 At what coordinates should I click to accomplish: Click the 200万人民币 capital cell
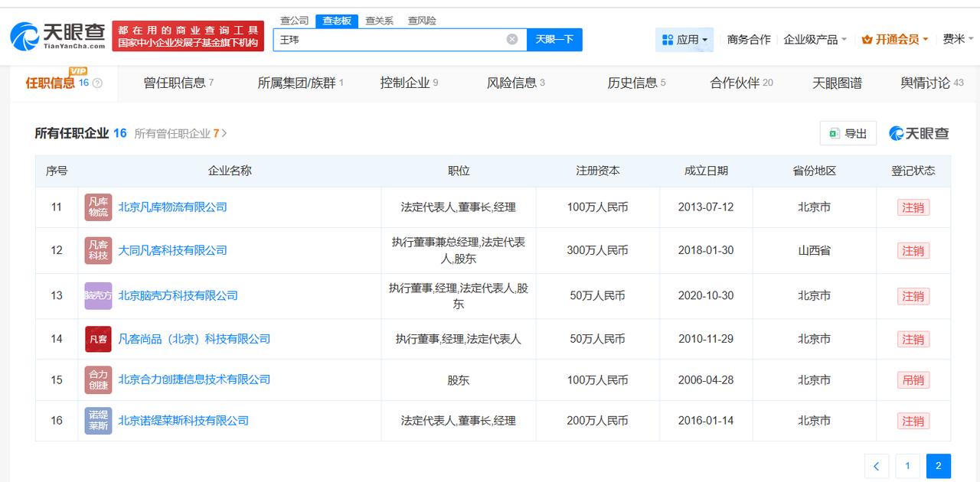pos(598,421)
